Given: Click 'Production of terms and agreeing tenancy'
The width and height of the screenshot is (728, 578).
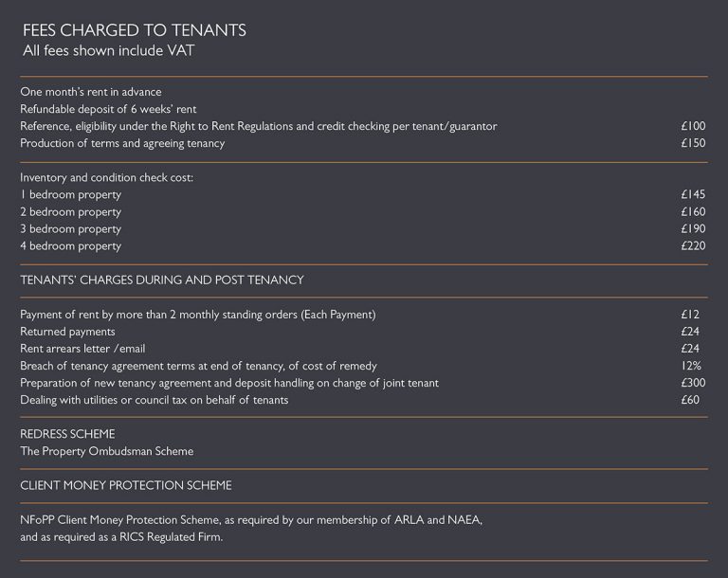Looking at the screenshot, I should 122,143.
